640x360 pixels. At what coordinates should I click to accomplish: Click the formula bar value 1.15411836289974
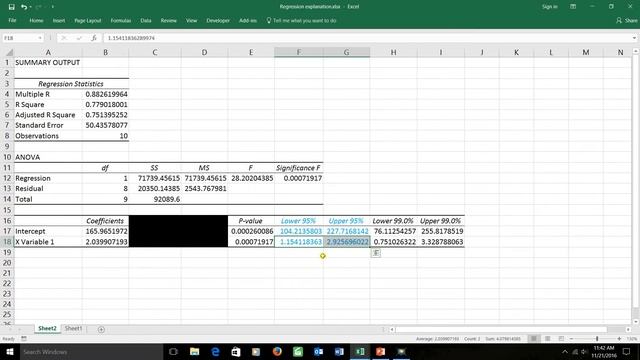coord(131,38)
